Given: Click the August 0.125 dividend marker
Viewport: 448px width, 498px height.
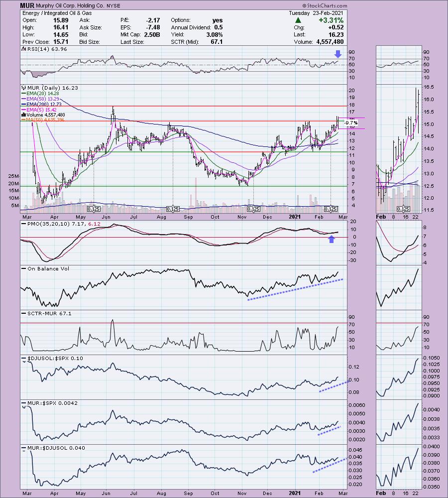Looking at the screenshot, I should 173,209.
